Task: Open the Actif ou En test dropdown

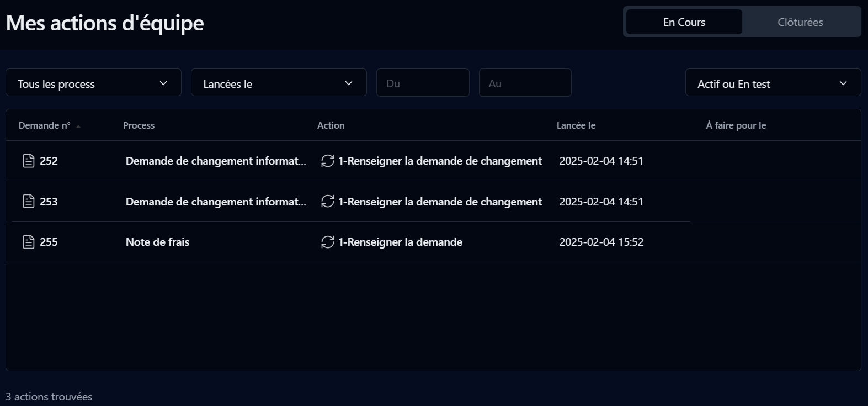Action: (x=773, y=83)
